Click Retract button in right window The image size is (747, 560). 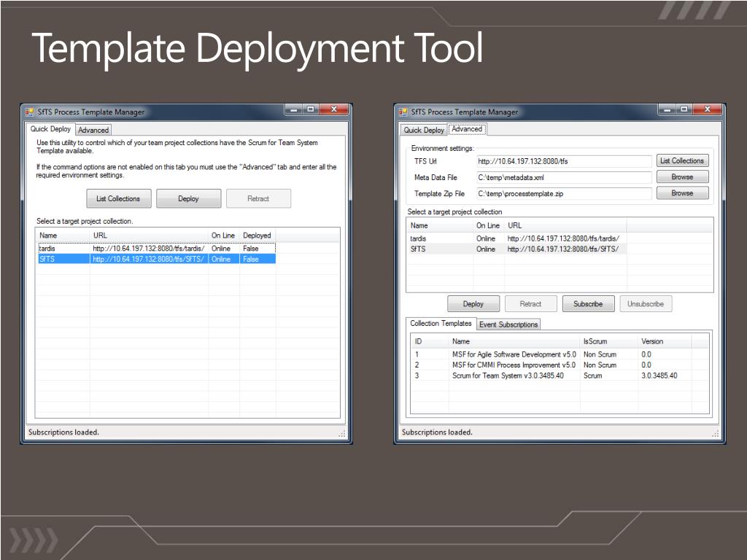[531, 304]
